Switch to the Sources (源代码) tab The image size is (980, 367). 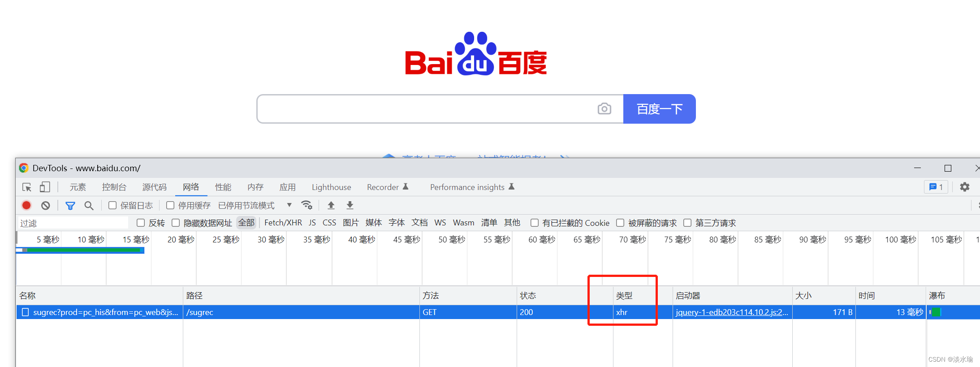pos(155,187)
